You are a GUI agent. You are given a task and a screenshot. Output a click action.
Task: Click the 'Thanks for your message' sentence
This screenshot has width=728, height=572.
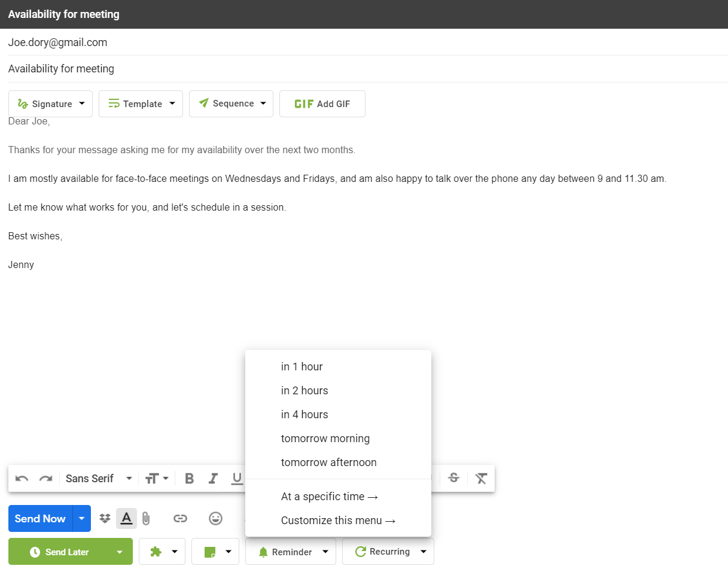(x=182, y=150)
